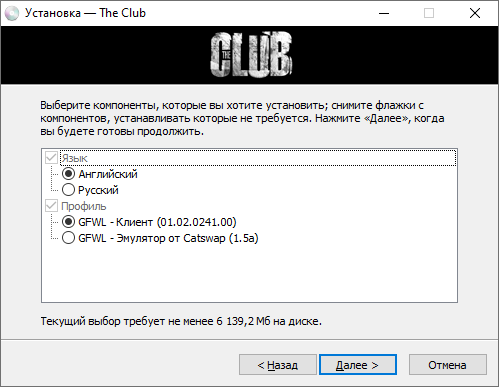Click empty area of components list

(249, 273)
